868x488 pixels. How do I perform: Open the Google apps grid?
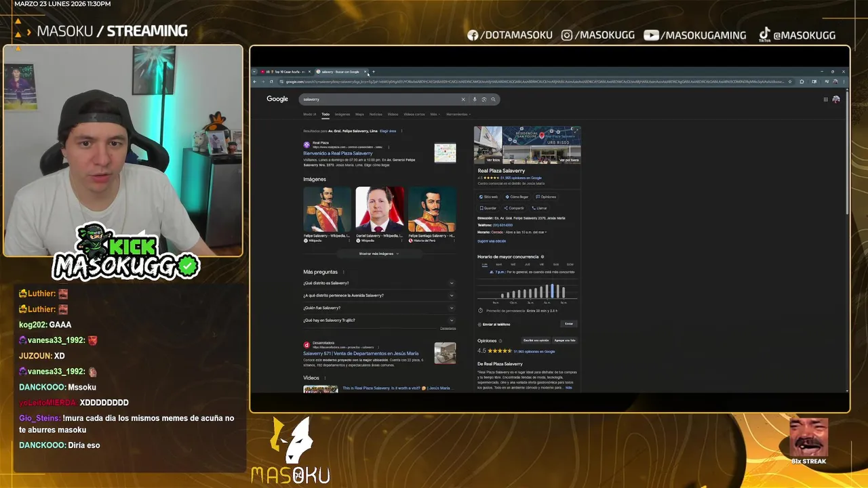point(825,99)
